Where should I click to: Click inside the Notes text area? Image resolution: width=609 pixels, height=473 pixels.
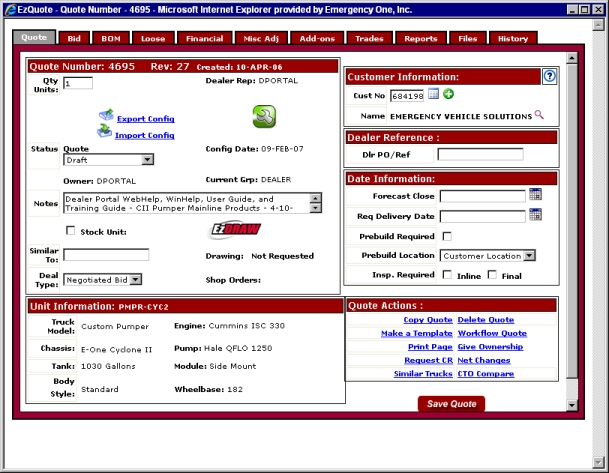(x=187, y=203)
